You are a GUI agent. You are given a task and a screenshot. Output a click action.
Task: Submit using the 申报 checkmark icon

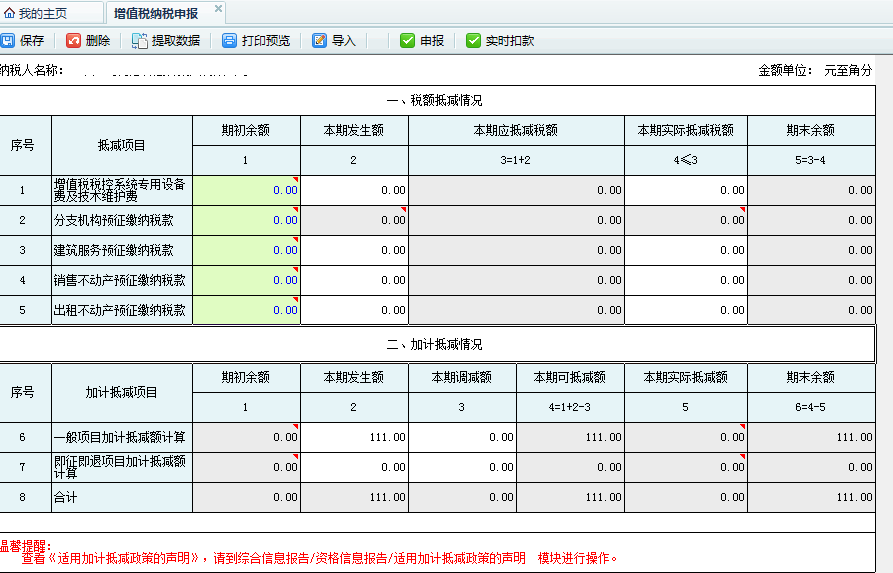coord(407,41)
